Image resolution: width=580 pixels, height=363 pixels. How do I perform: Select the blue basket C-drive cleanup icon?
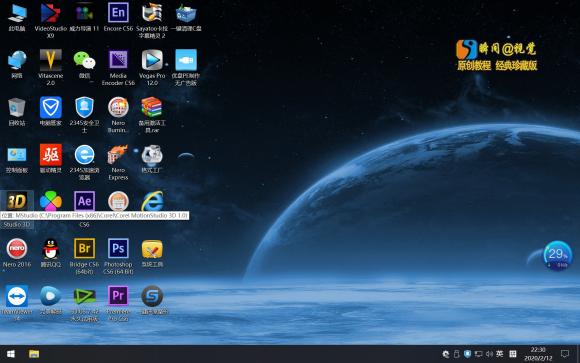tap(186, 14)
